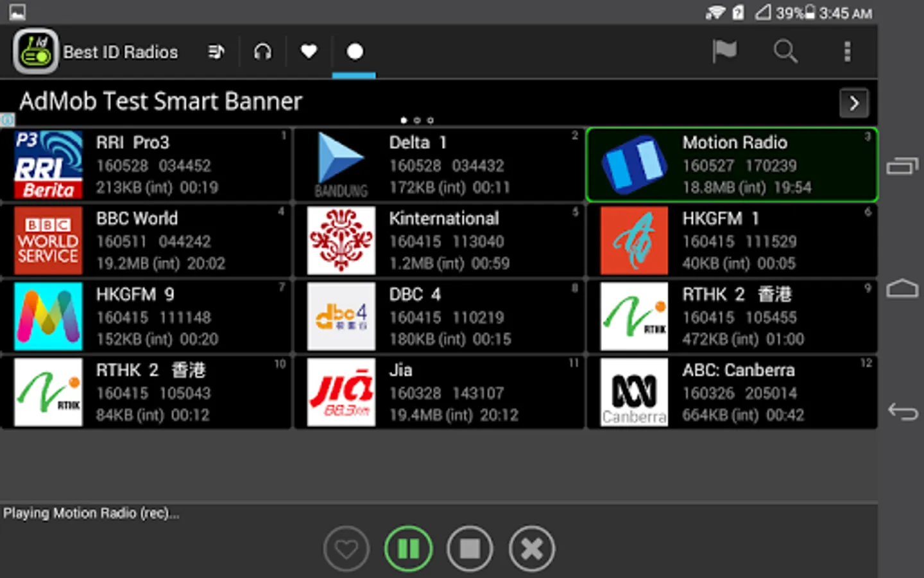
Task: Click Best ID Radios title
Action: tap(121, 52)
